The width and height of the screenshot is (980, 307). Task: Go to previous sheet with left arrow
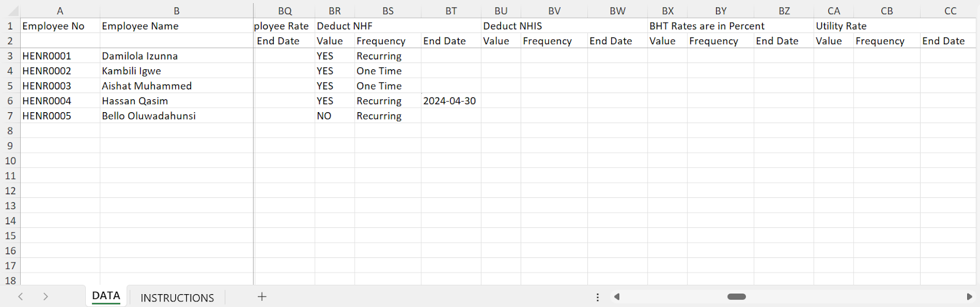pyautogui.click(x=21, y=297)
